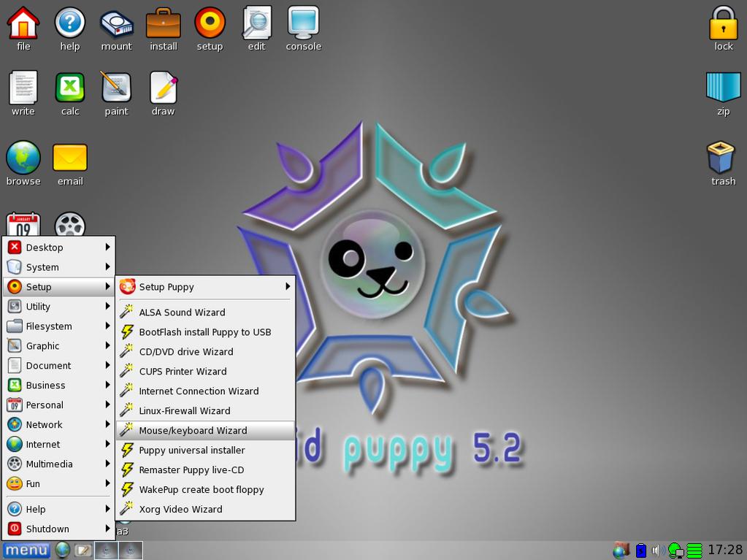This screenshot has width=747, height=560.
Task: Choose BootFlash install Puppy to USB
Action: [x=205, y=332]
